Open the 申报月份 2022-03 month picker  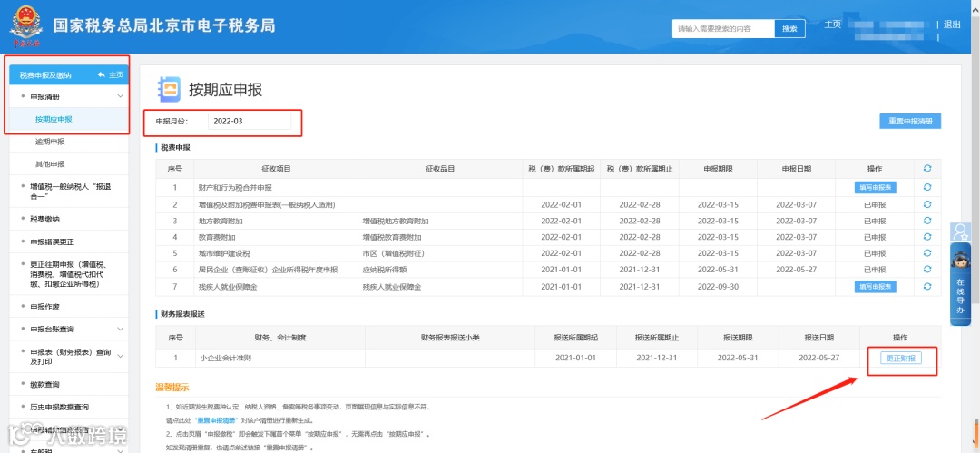tap(250, 122)
